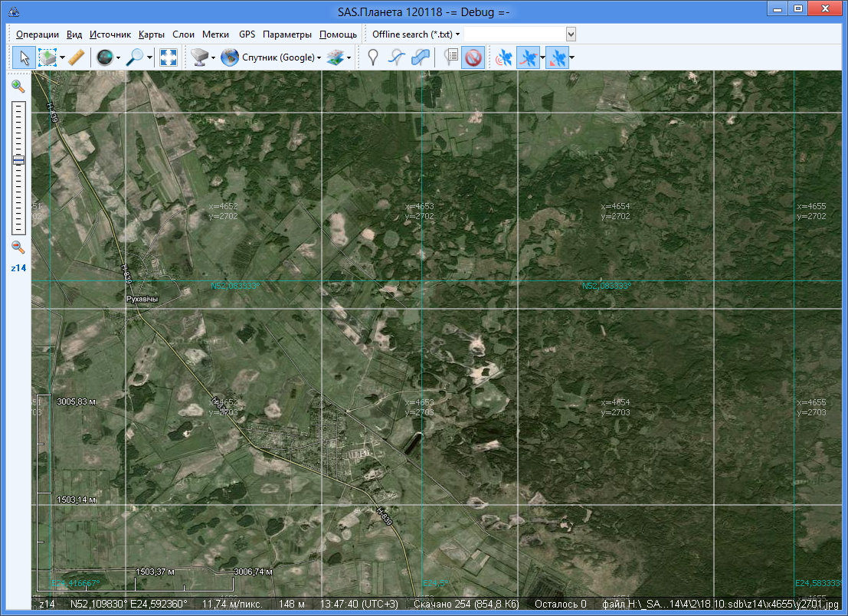Click the add polygon tool
Viewport: 848px width, 616px height.
pyautogui.click(x=420, y=57)
